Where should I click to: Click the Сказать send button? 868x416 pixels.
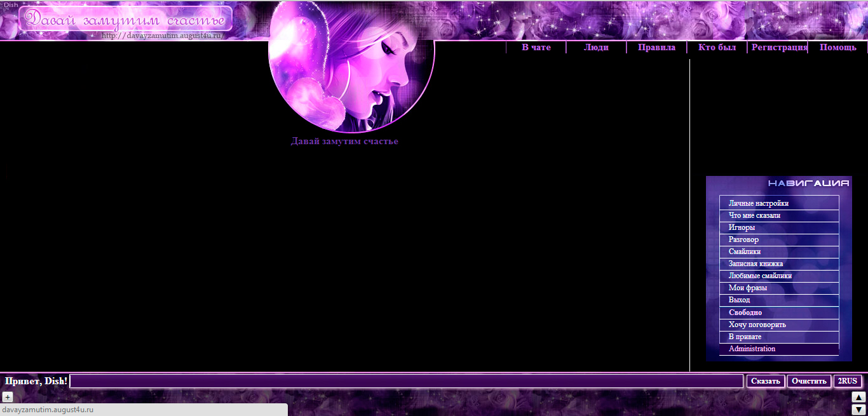point(766,381)
